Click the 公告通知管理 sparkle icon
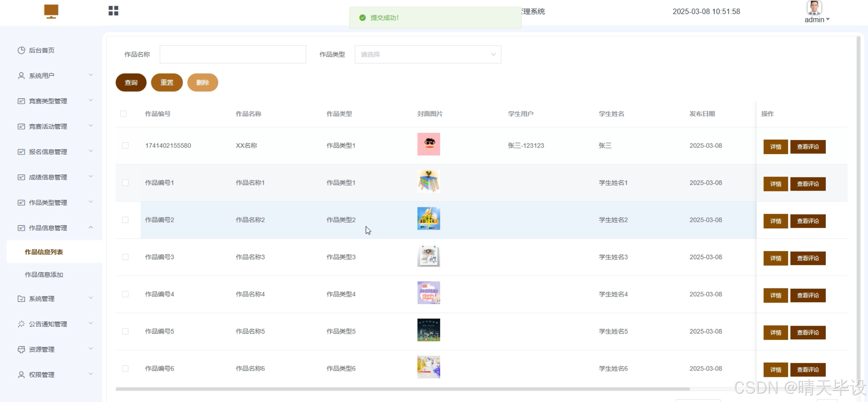Image resolution: width=868 pixels, height=402 pixels. coord(21,324)
